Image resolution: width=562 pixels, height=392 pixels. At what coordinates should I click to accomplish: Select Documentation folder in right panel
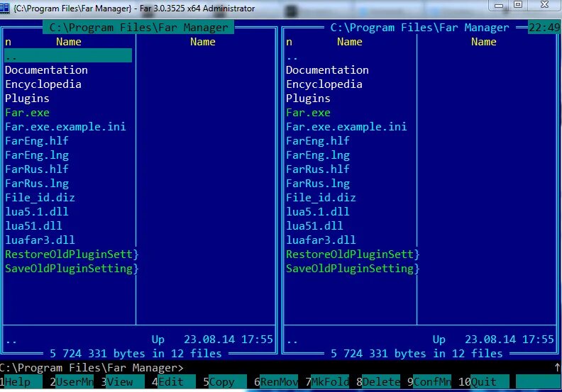pos(327,69)
